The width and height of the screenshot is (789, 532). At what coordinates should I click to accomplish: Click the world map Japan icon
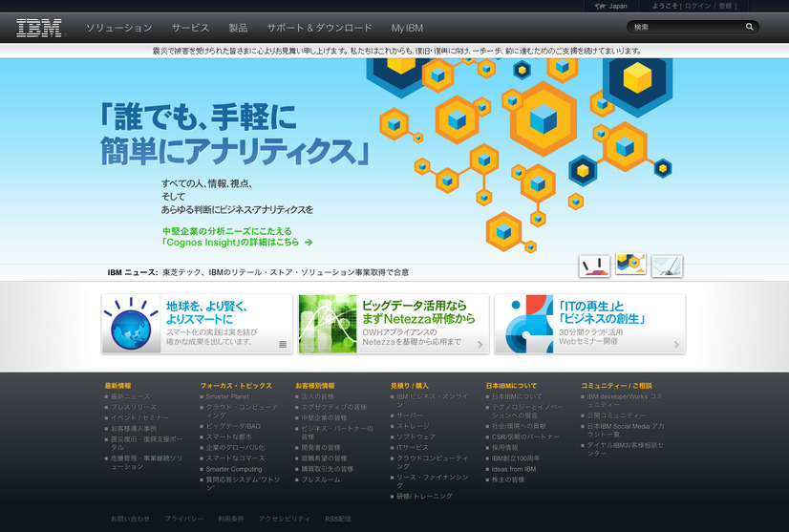point(599,6)
